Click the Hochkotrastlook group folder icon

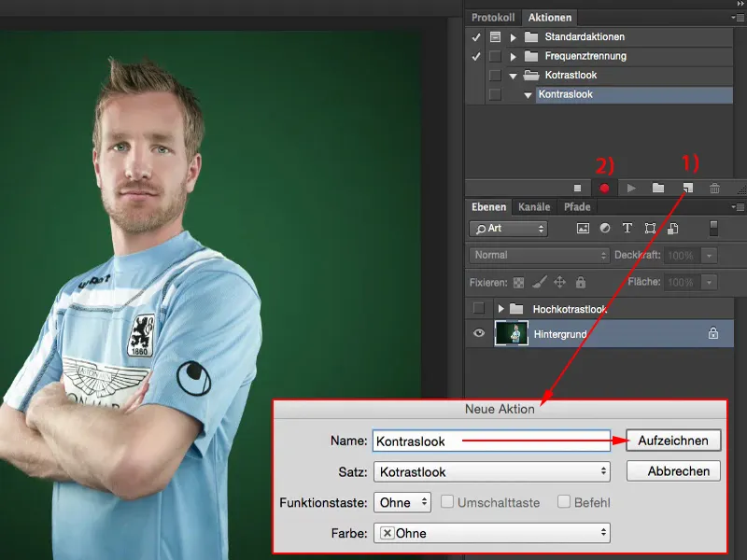click(516, 309)
